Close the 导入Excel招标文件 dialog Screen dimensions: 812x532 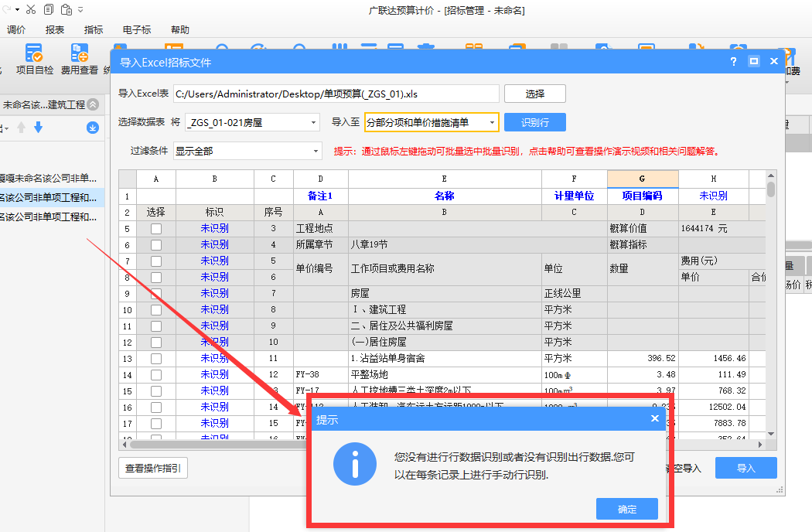774,61
